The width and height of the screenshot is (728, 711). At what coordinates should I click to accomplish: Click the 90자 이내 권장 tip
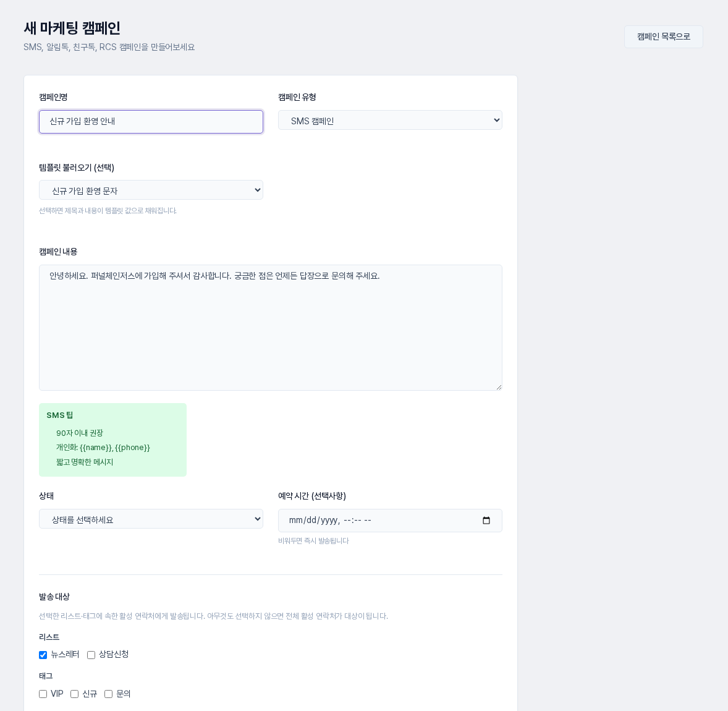click(79, 433)
